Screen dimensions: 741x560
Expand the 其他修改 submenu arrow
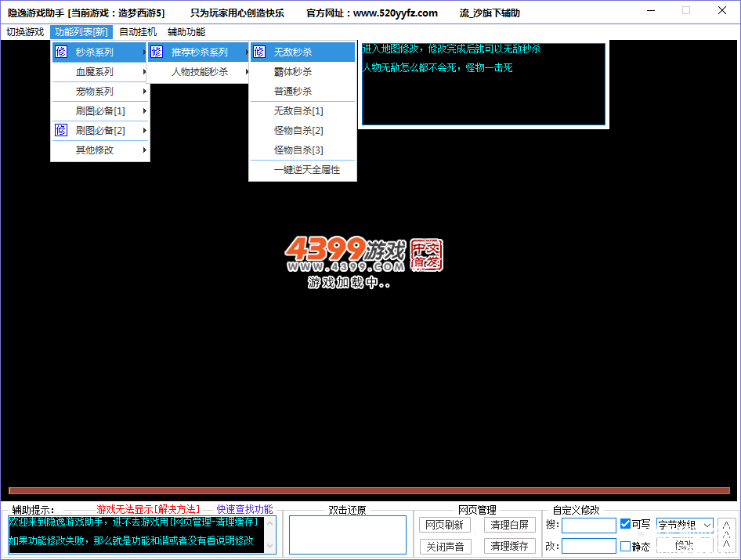click(x=145, y=150)
